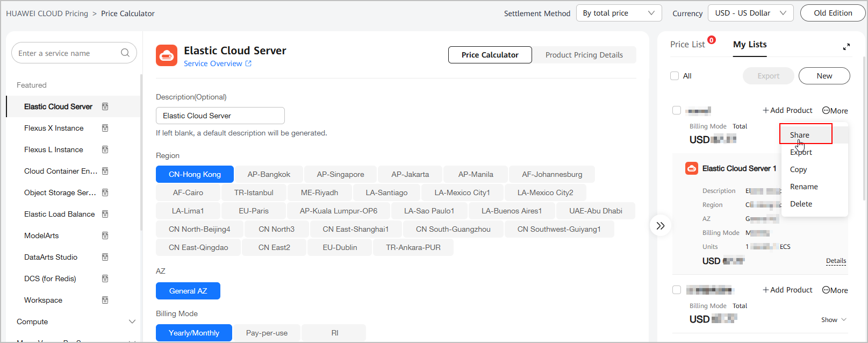Click calculator icon beside Workspace

(105, 300)
